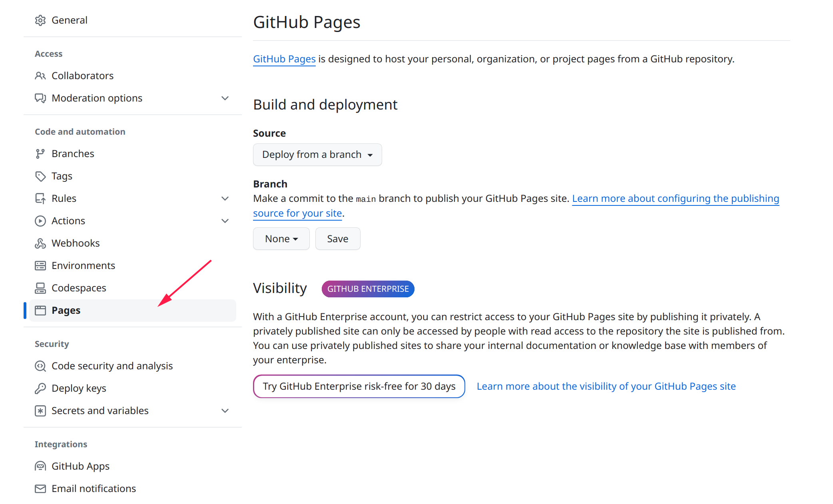833x504 pixels.
Task: Open the Deploy from a branch dropdown
Action: tap(317, 155)
